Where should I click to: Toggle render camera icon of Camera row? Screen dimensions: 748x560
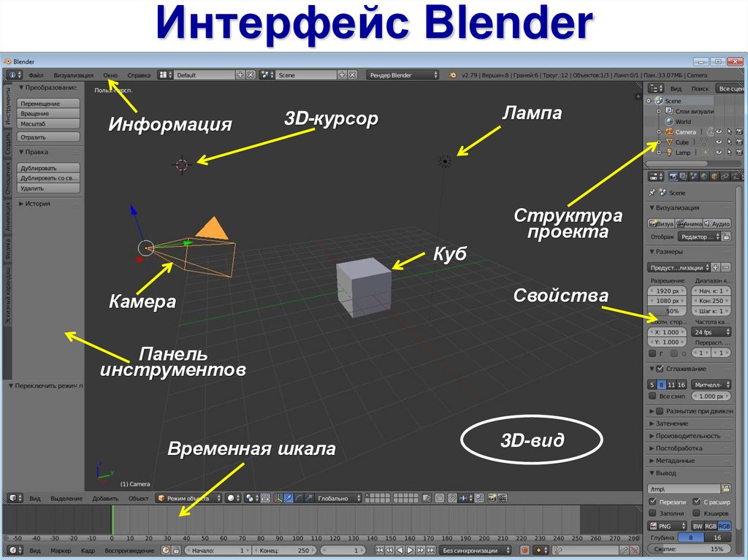coord(739,131)
